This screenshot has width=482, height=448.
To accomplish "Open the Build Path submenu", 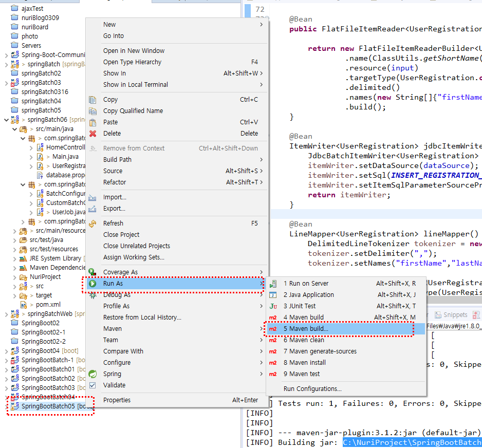I will click(x=176, y=160).
